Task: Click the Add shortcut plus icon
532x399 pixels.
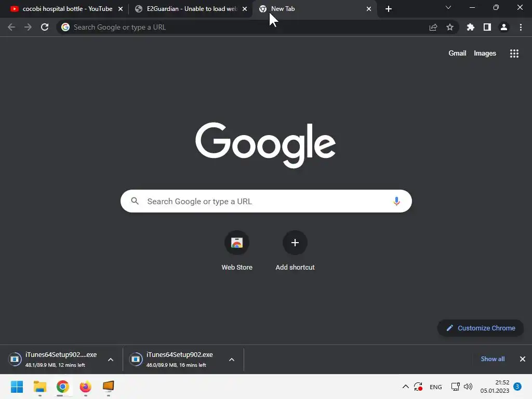Action: (x=295, y=243)
